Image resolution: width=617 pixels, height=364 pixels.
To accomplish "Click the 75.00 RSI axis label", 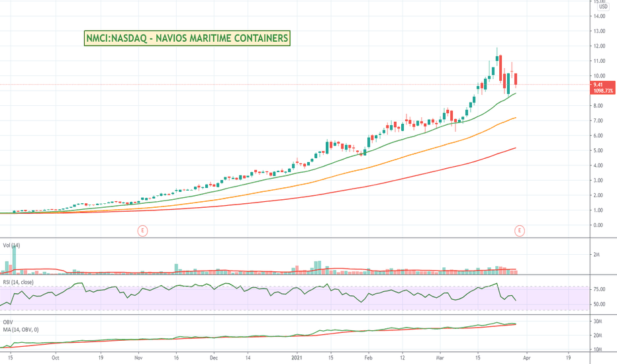I will (x=599, y=289).
